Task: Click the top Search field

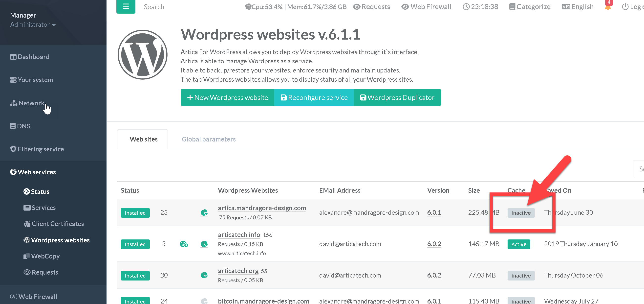Action: tap(154, 7)
